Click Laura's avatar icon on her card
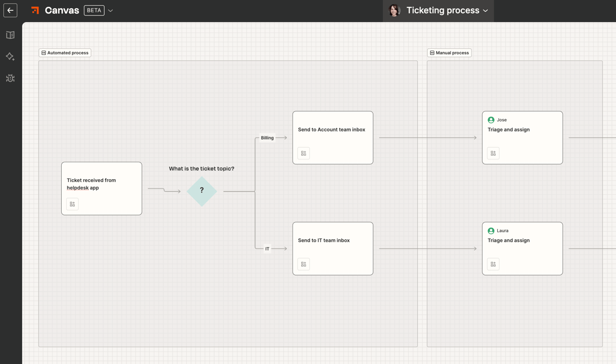The image size is (616, 364). point(490,230)
